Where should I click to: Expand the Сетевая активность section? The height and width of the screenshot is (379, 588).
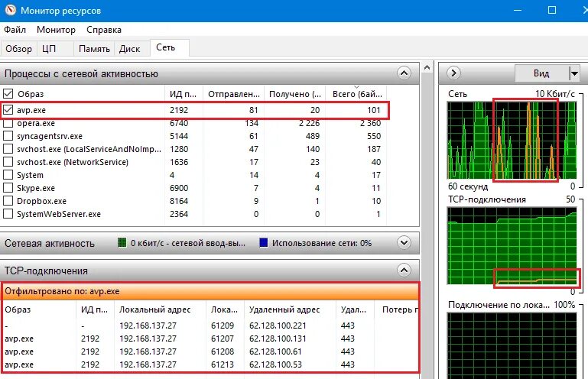tap(404, 242)
